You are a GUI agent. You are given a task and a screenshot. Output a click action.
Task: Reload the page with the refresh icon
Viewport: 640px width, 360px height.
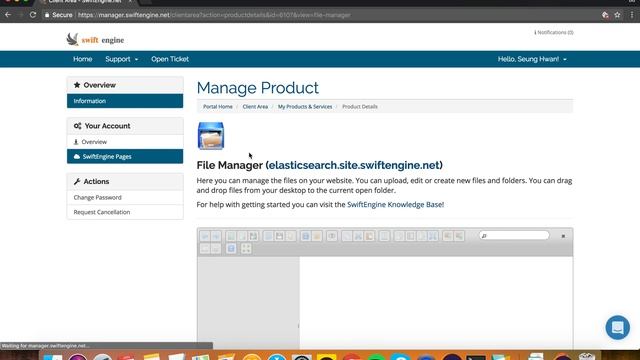(33, 15)
